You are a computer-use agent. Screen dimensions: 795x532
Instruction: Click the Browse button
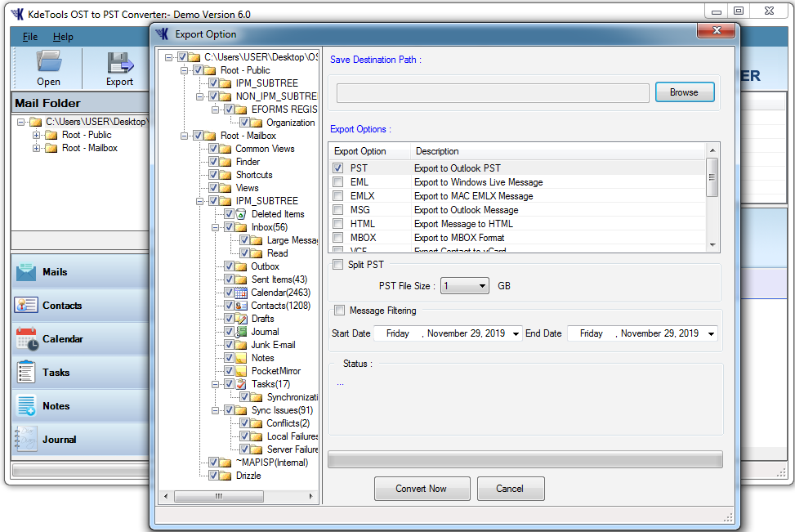click(x=685, y=92)
